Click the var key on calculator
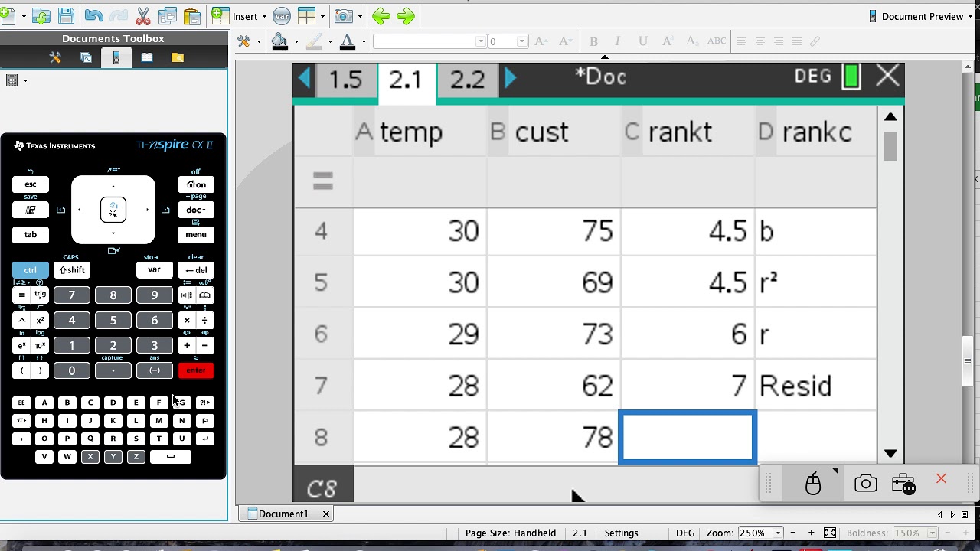Viewport: 980px width, 551px height. tap(154, 270)
